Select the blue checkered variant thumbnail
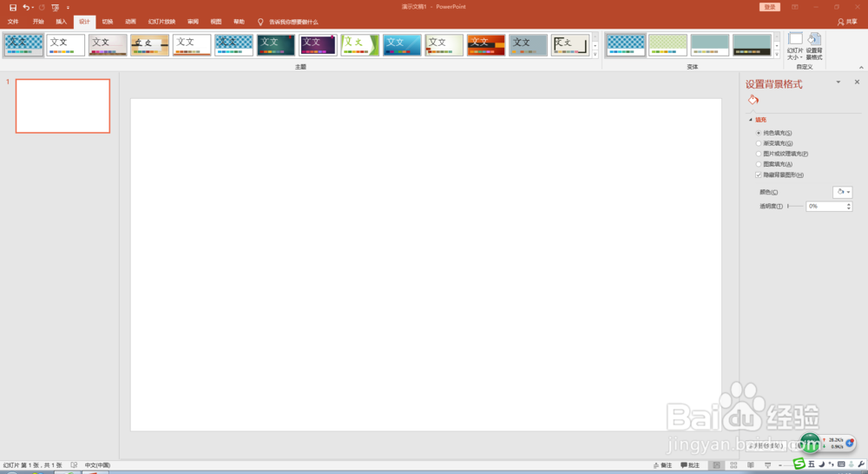This screenshot has width=868, height=474. click(626, 45)
